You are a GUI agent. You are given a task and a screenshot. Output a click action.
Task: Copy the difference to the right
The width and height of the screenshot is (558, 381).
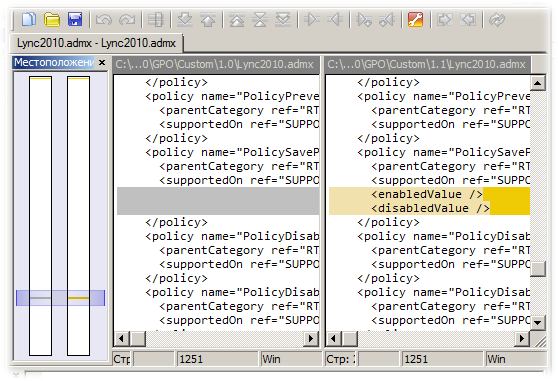[x=312, y=20]
